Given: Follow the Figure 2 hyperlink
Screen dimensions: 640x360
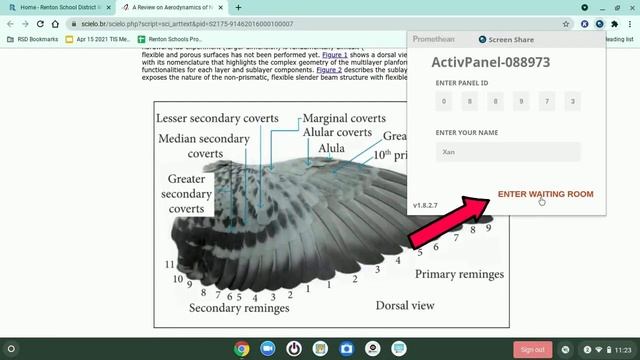Looking at the screenshot, I should 329,70.
